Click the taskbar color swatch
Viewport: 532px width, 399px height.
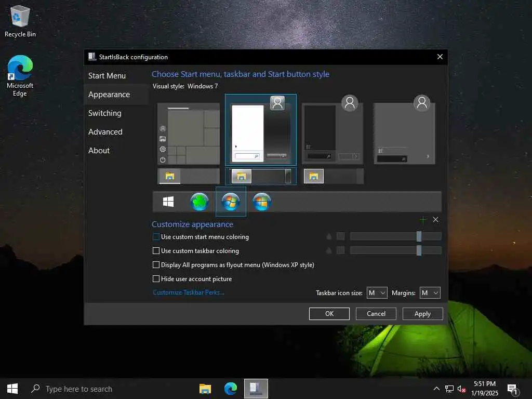tap(340, 250)
